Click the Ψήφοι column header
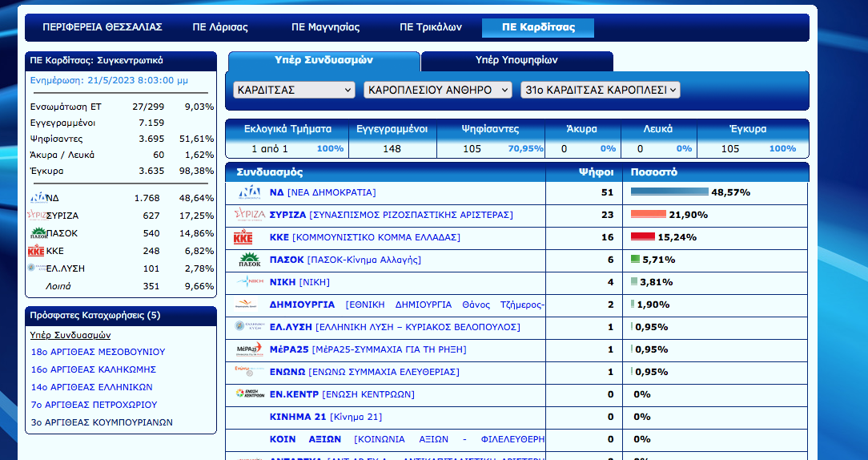This screenshot has width=868, height=460. point(597,171)
